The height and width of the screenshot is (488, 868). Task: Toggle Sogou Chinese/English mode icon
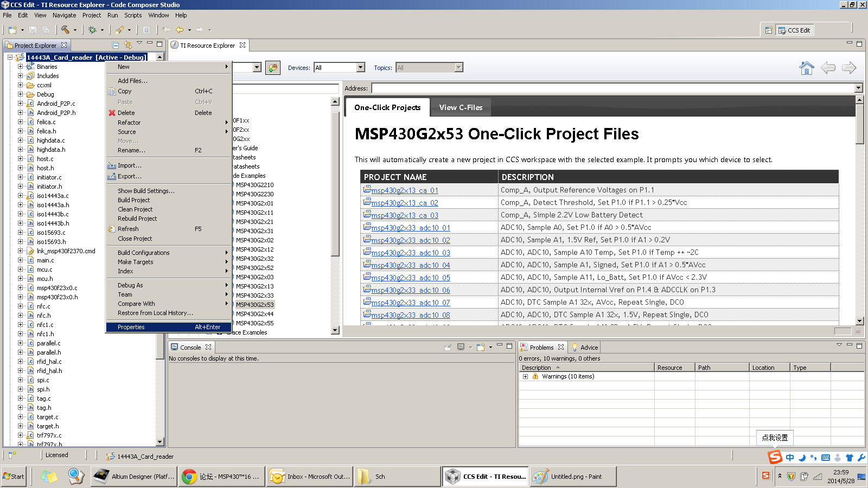coord(790,458)
